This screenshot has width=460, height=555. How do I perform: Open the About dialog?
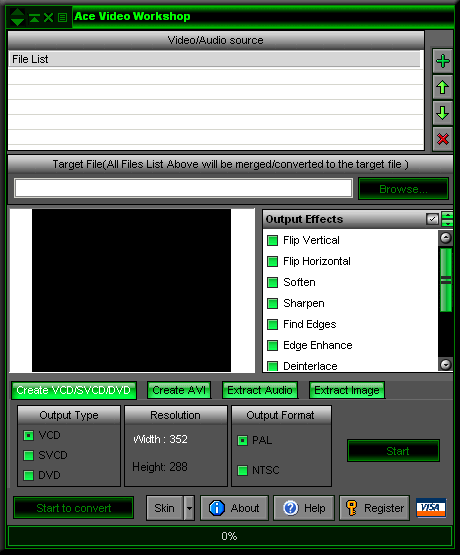[234, 508]
